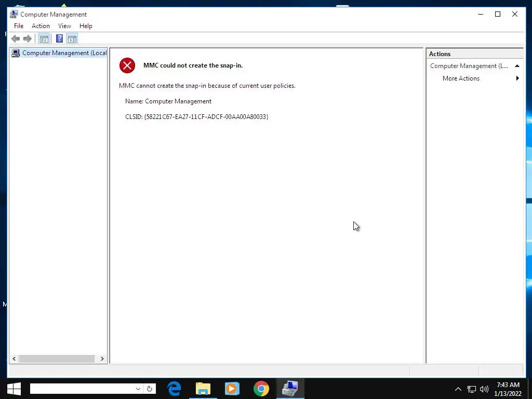Open the Help menu

86,26
